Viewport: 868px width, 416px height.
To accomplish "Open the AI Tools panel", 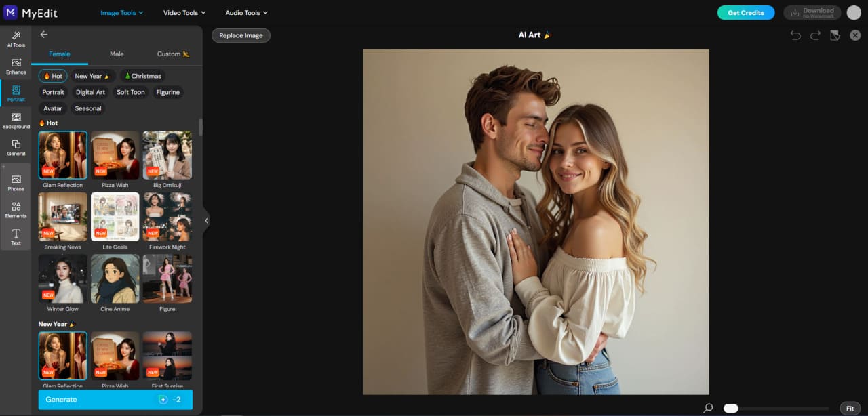I will pyautogui.click(x=16, y=39).
